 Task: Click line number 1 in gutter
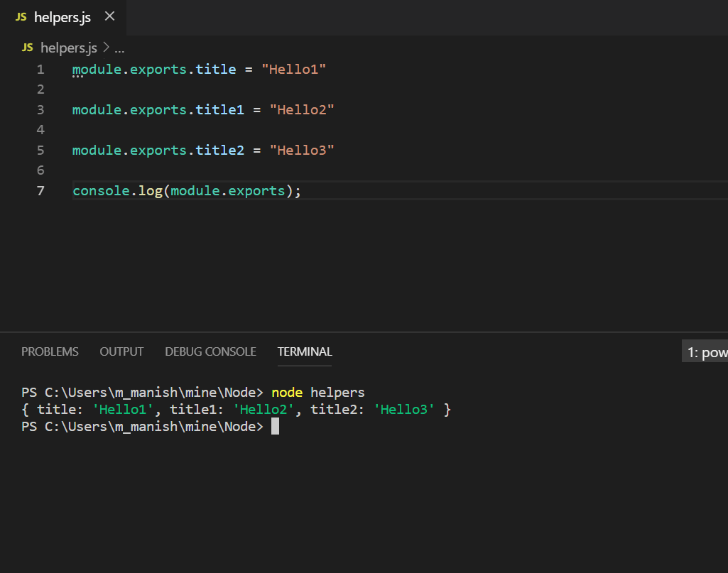tap(40, 70)
